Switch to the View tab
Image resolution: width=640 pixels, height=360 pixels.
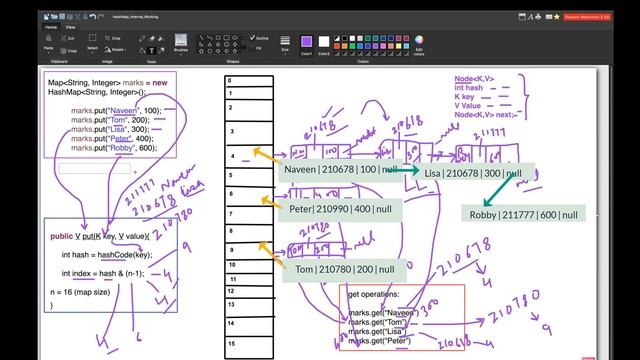pyautogui.click(x=70, y=27)
